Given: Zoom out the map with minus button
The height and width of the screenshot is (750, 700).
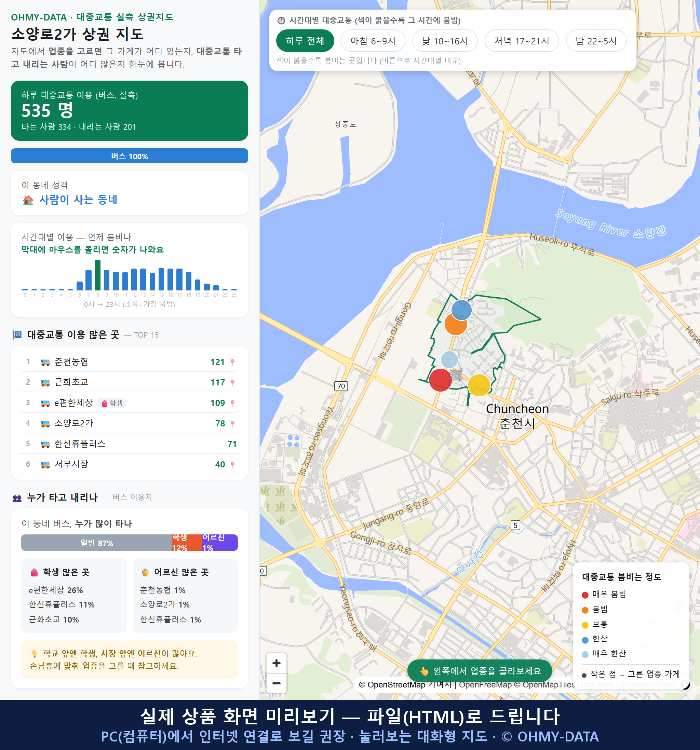Looking at the screenshot, I should [x=276, y=683].
